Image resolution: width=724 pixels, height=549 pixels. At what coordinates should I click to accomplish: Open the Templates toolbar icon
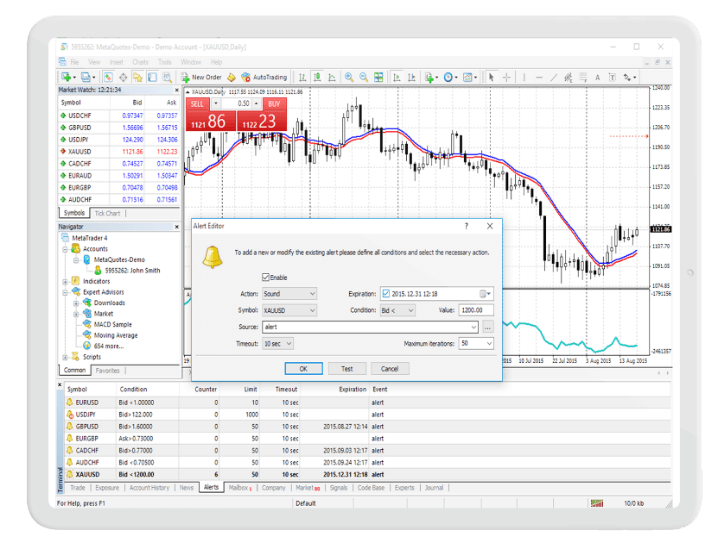470,77
